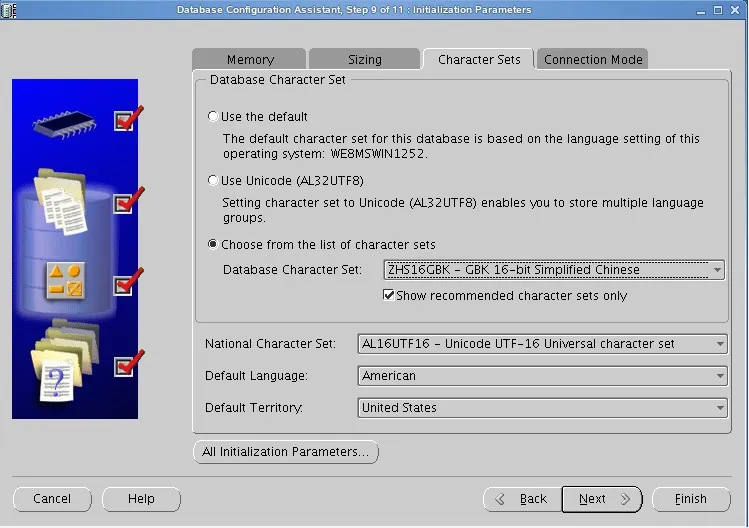
Task: Switch to the Connection Mode tab
Action: coord(593,59)
